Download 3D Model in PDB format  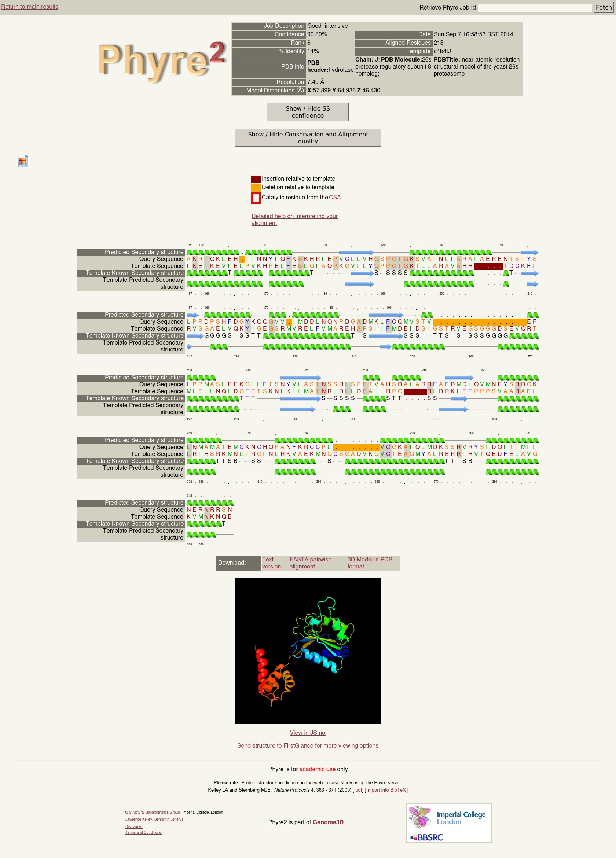click(370, 563)
